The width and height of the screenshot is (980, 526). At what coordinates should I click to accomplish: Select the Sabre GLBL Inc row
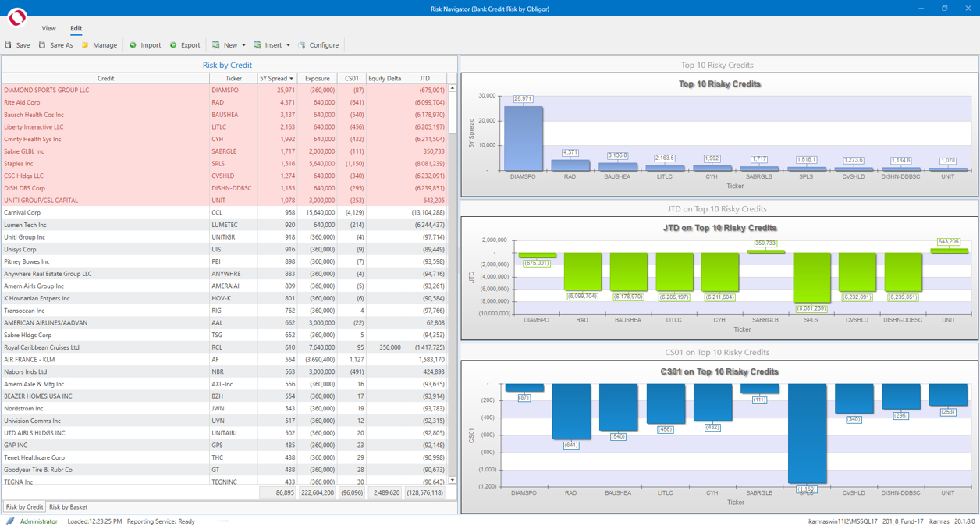click(x=225, y=151)
